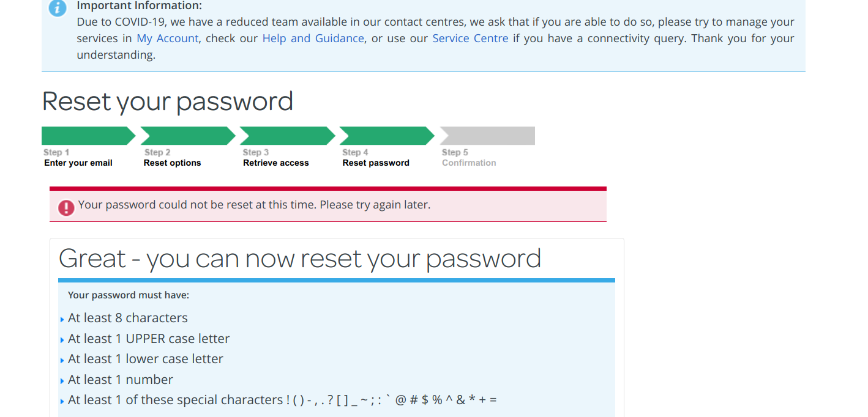This screenshot has height=417, width=868.
Task: Click the 'Confirmation' step label
Action: 469,163
